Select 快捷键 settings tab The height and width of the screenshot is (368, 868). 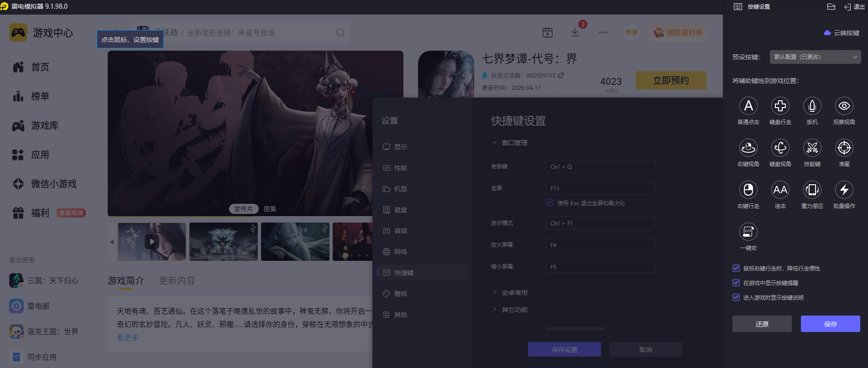pyautogui.click(x=423, y=273)
